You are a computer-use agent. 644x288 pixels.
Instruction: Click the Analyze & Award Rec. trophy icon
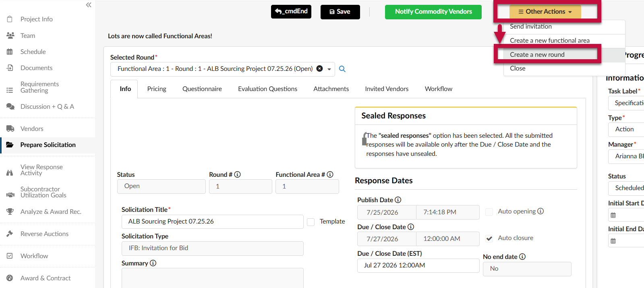click(x=10, y=211)
